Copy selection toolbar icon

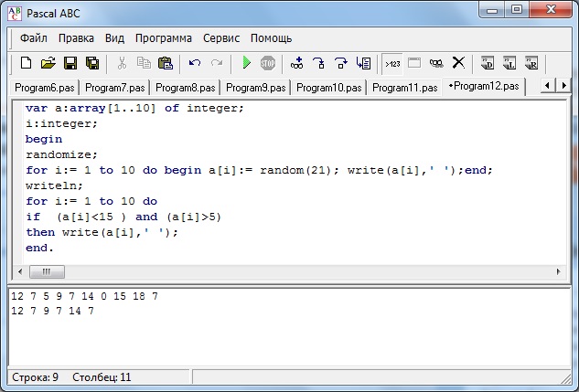(144, 63)
